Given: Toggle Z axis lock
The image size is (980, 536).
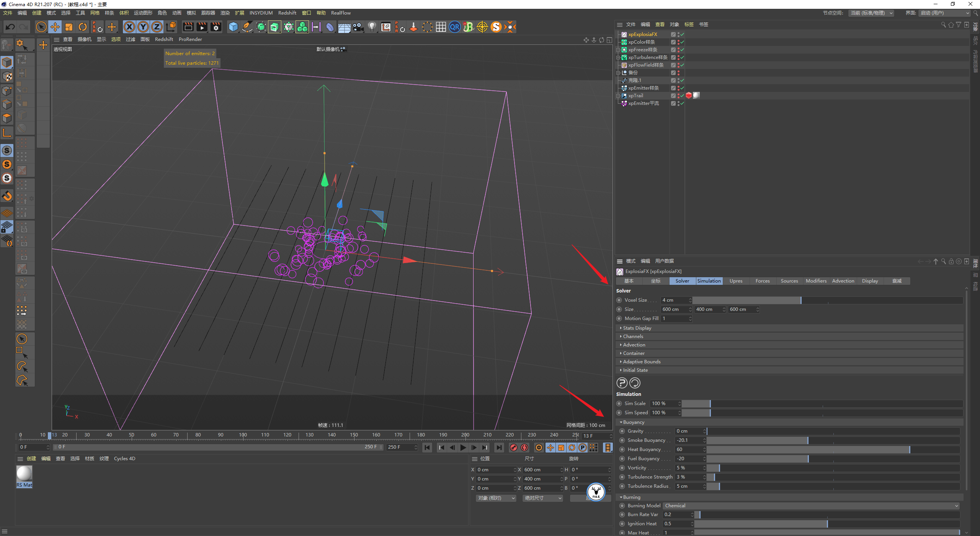Looking at the screenshot, I should click(x=157, y=27).
